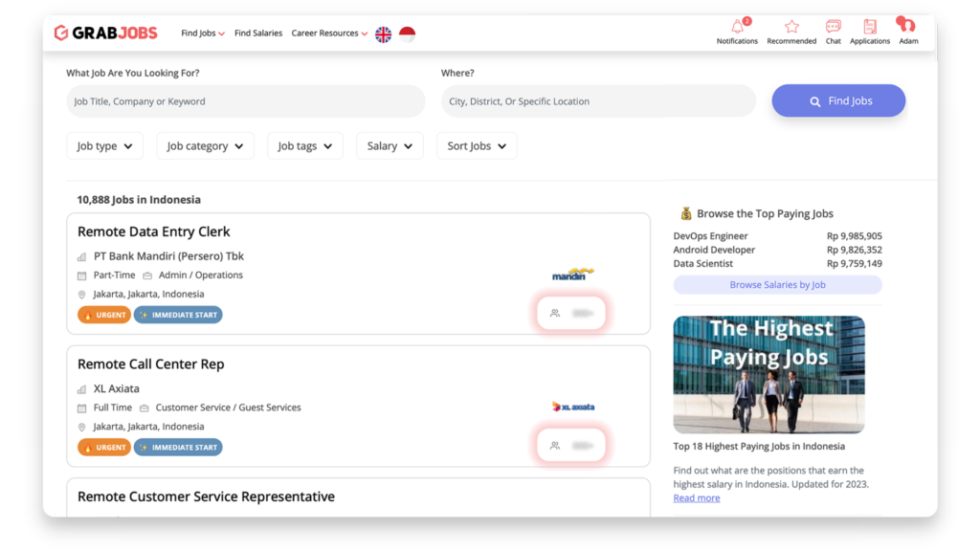Click IMMEDIATE START tag on Data Entry Clerk job
This screenshot has height=551, width=980.
point(178,315)
